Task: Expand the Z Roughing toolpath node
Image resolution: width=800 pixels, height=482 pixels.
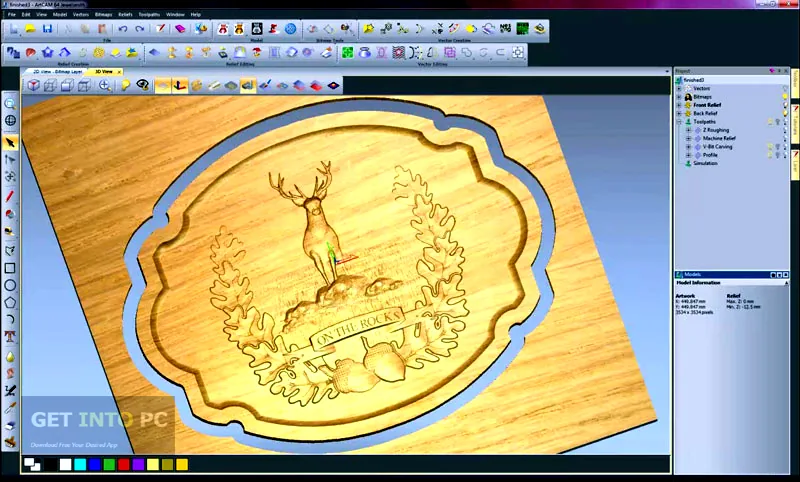Action: (x=688, y=130)
